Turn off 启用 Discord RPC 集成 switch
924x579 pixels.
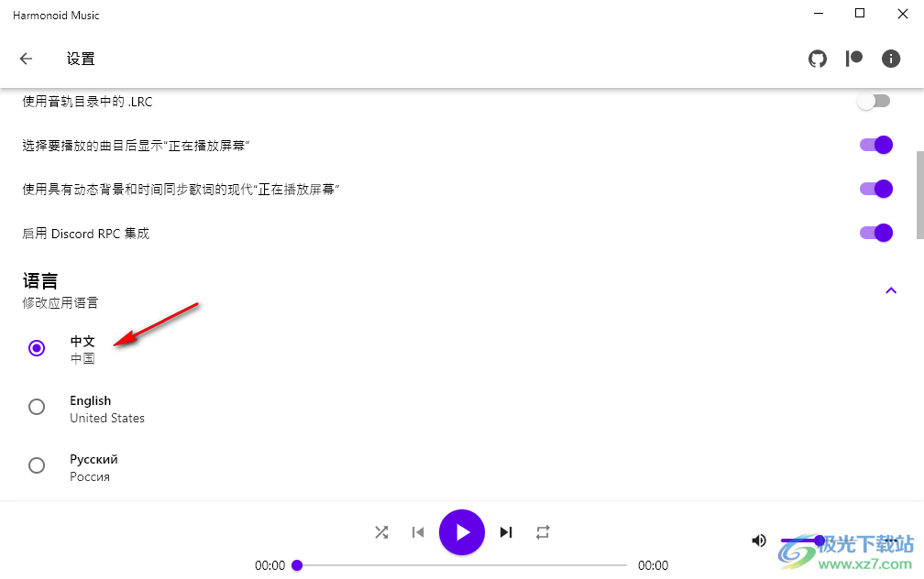875,233
